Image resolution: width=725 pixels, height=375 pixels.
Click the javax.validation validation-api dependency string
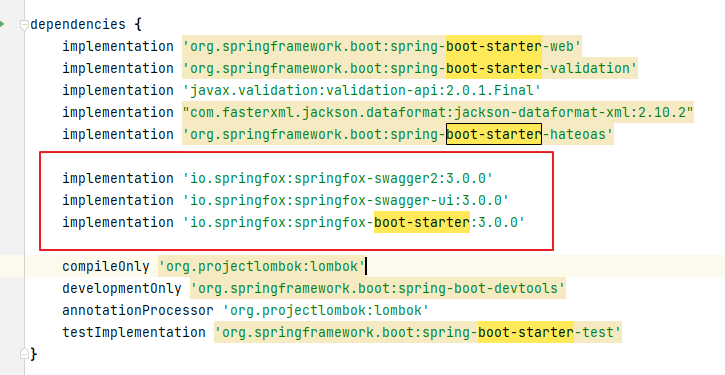tap(362, 90)
